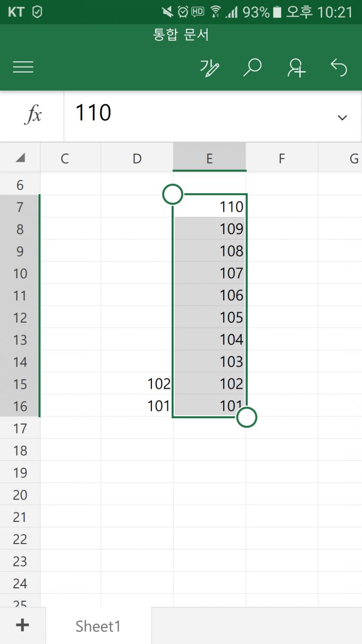Tap the undo arrow icon
Screen dimensions: 362x644
(x=339, y=68)
